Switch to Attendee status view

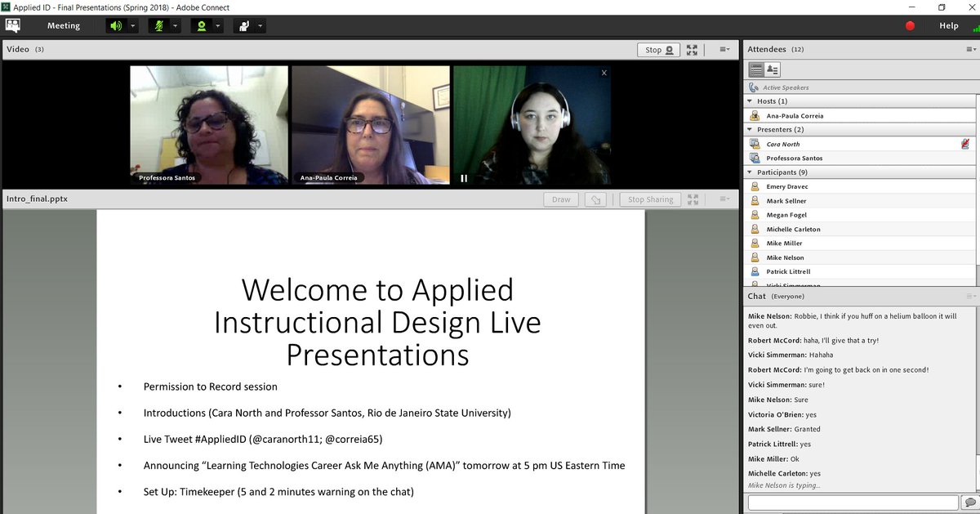tap(773, 69)
